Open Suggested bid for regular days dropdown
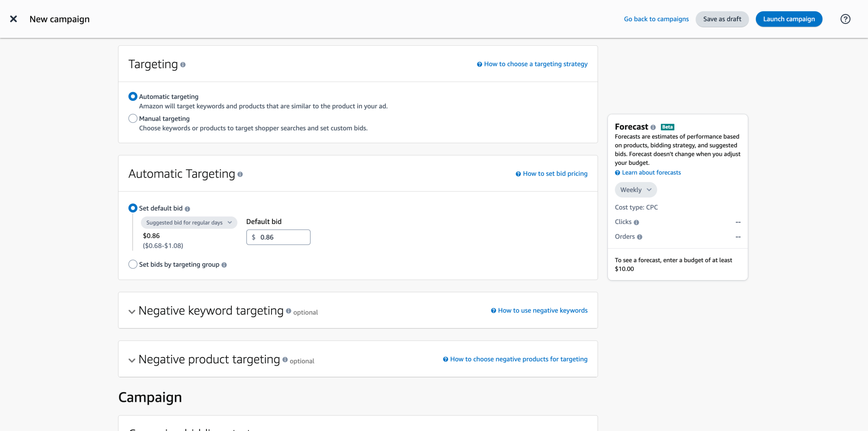This screenshot has height=431, width=868. (x=189, y=223)
